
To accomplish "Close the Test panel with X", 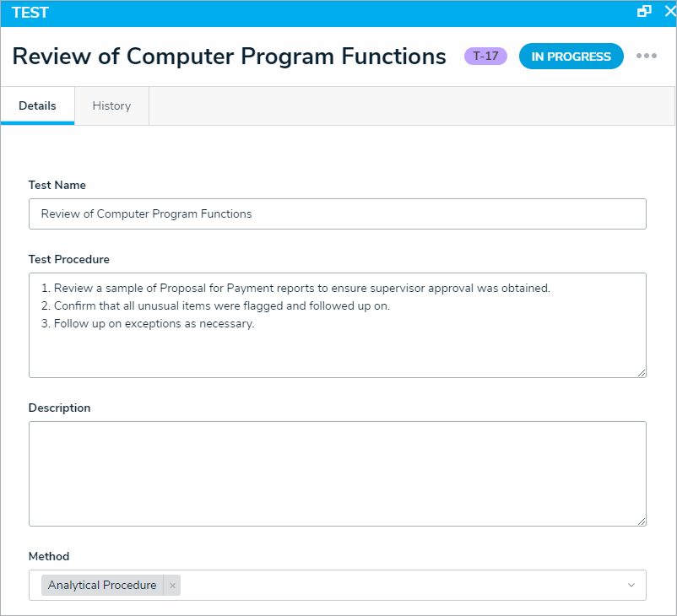I will point(669,12).
